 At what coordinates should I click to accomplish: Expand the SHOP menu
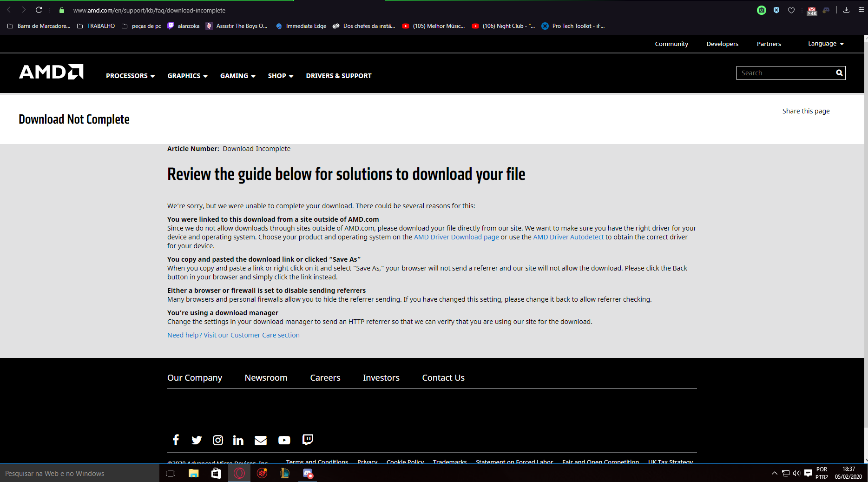pyautogui.click(x=280, y=76)
